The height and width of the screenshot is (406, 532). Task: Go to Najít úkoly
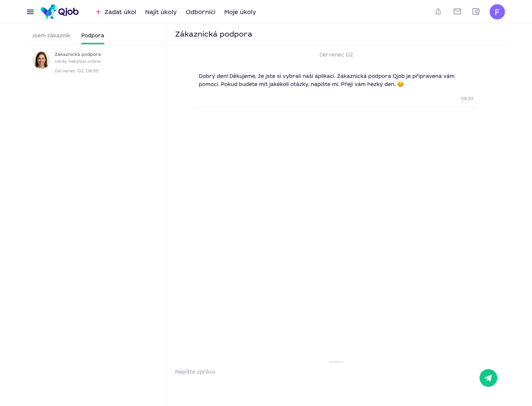[x=161, y=12]
